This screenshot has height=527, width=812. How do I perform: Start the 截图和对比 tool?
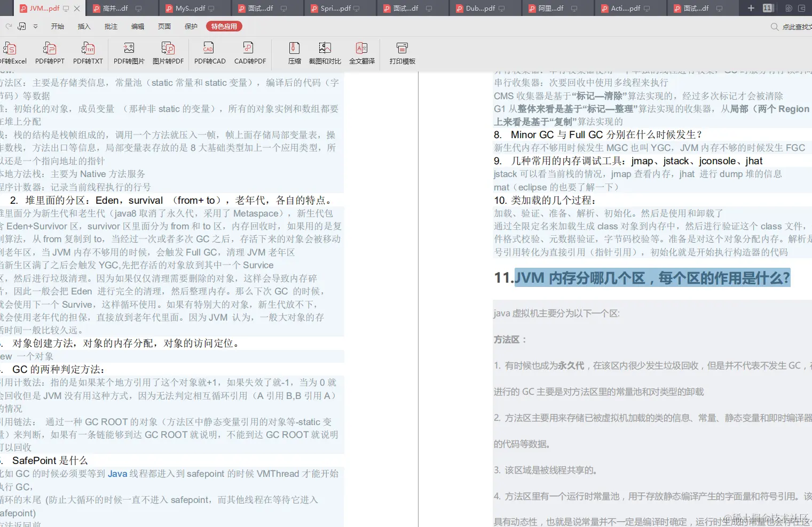point(325,53)
